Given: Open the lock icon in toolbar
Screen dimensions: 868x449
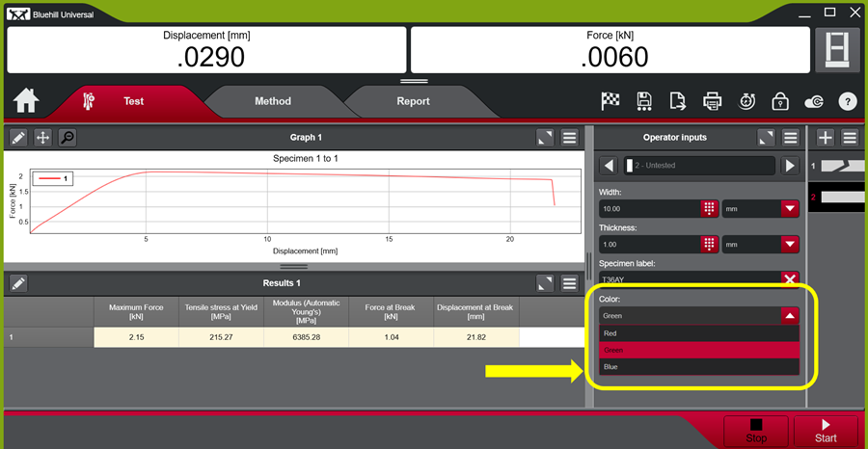Looking at the screenshot, I should click(x=780, y=101).
